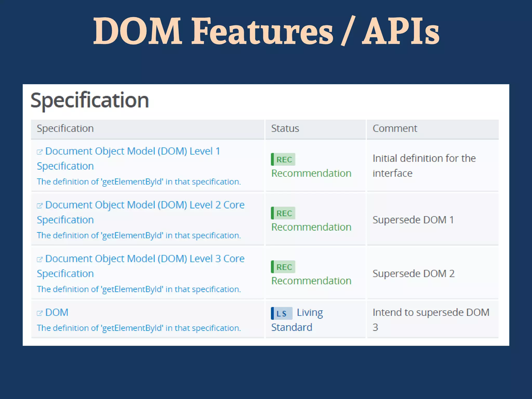
Task: Click external-link icon beside DOM Level 3 Core
Action: [39, 259]
